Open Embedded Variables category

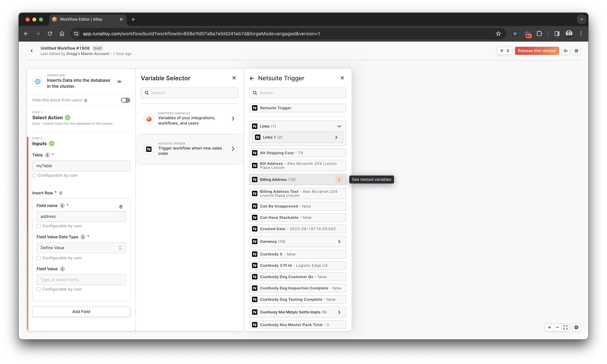point(189,119)
